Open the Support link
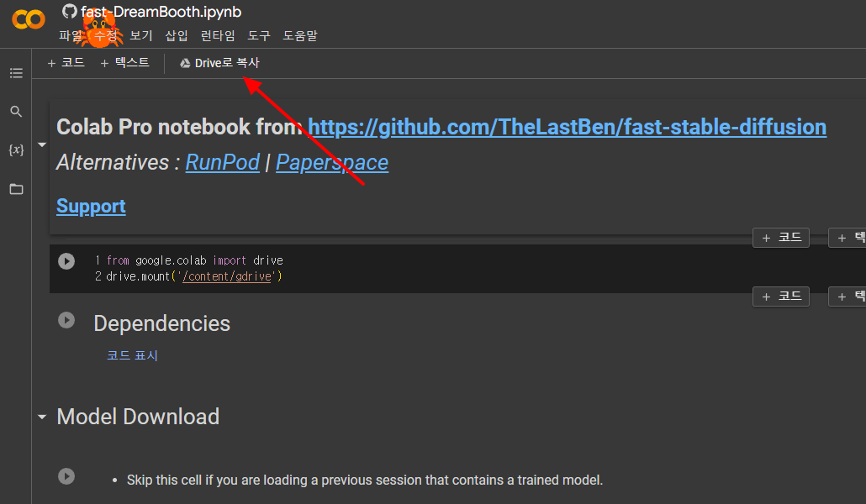Viewport: 866px width, 504px height. [91, 206]
